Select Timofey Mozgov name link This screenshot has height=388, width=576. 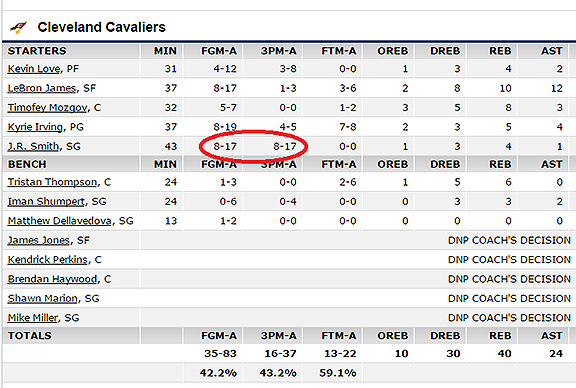[48, 108]
